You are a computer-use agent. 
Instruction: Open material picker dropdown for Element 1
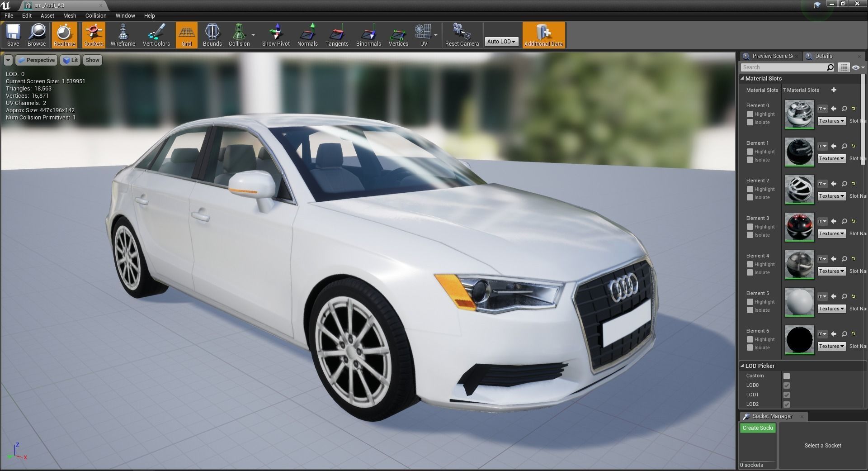point(822,146)
